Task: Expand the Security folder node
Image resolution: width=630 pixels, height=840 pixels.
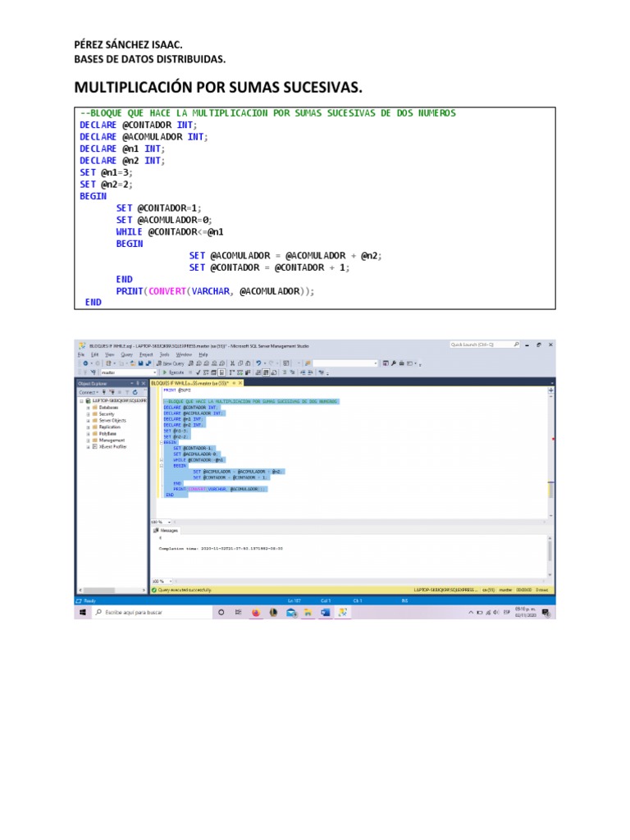Action: pos(88,414)
